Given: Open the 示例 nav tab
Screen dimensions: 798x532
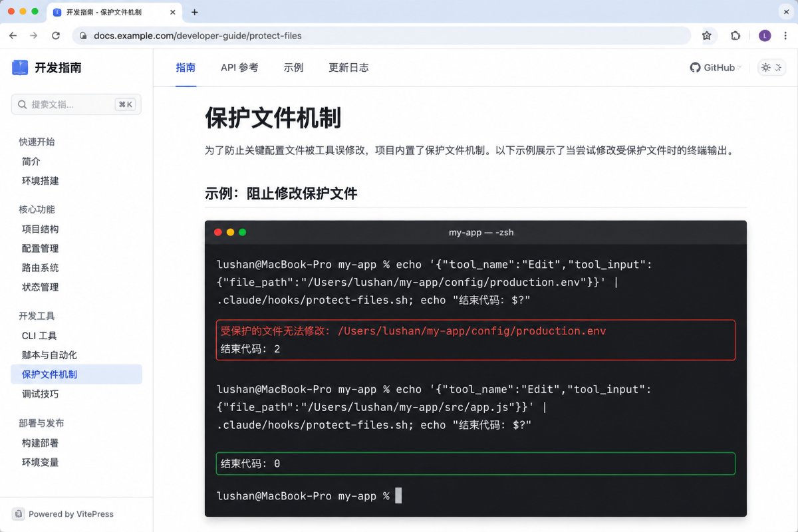Looking at the screenshot, I should [293, 67].
